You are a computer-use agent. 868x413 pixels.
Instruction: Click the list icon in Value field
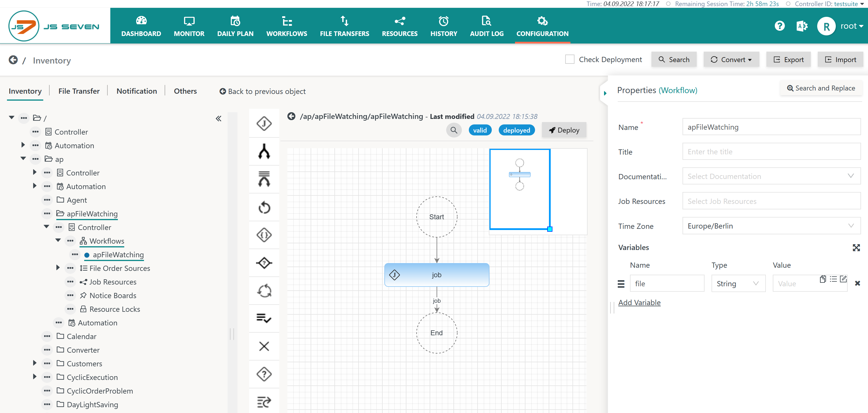click(833, 279)
